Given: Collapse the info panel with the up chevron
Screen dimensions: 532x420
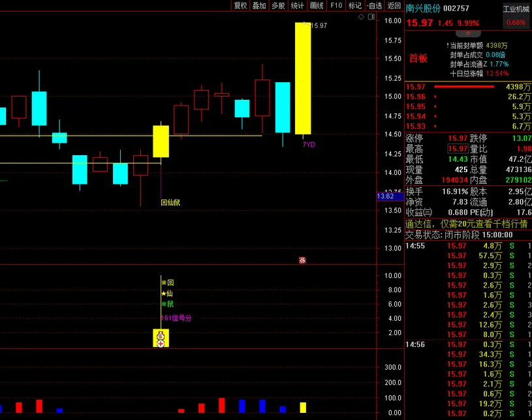Looking at the screenshot, I should [x=468, y=33].
